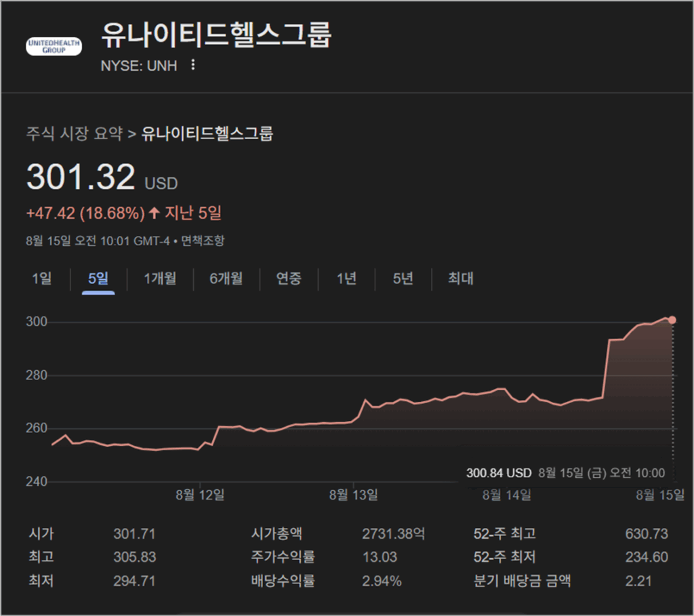Click the 52-주 최저 value 234.60

647,556
